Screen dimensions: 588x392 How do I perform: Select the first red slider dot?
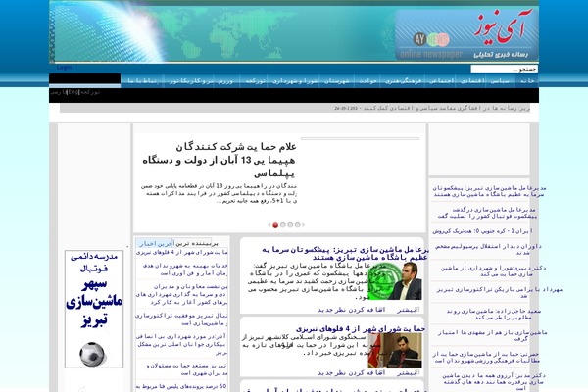pyautogui.click(x=275, y=225)
